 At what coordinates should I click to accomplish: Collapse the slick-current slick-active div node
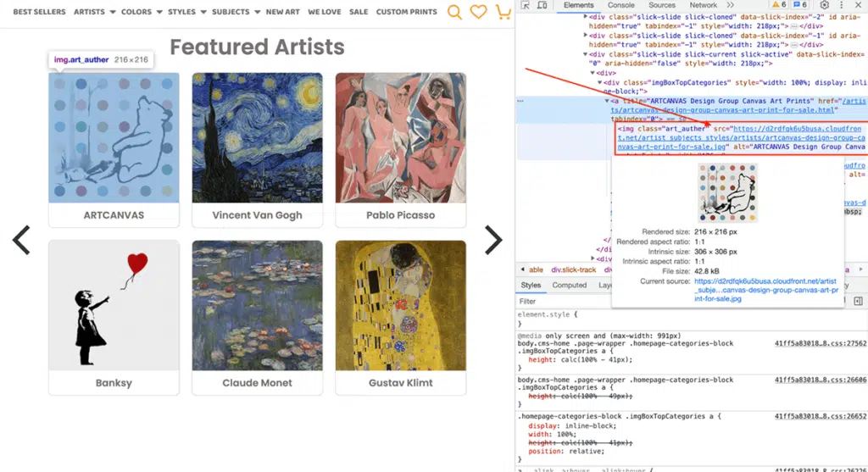[x=585, y=54]
